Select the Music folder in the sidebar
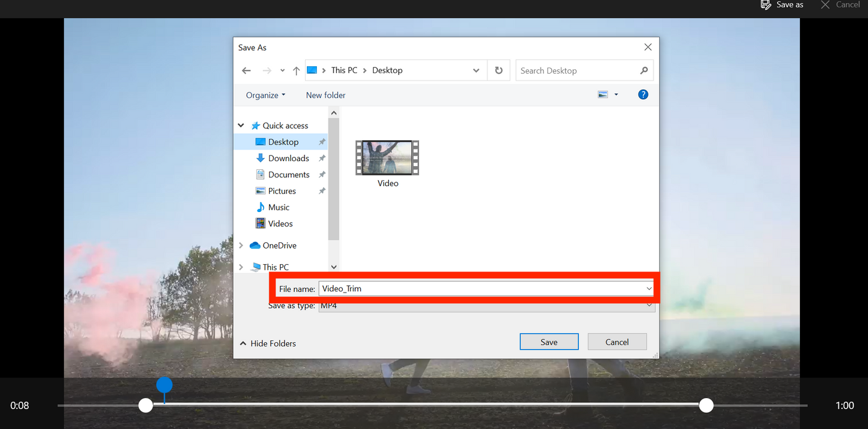868x429 pixels. point(277,207)
